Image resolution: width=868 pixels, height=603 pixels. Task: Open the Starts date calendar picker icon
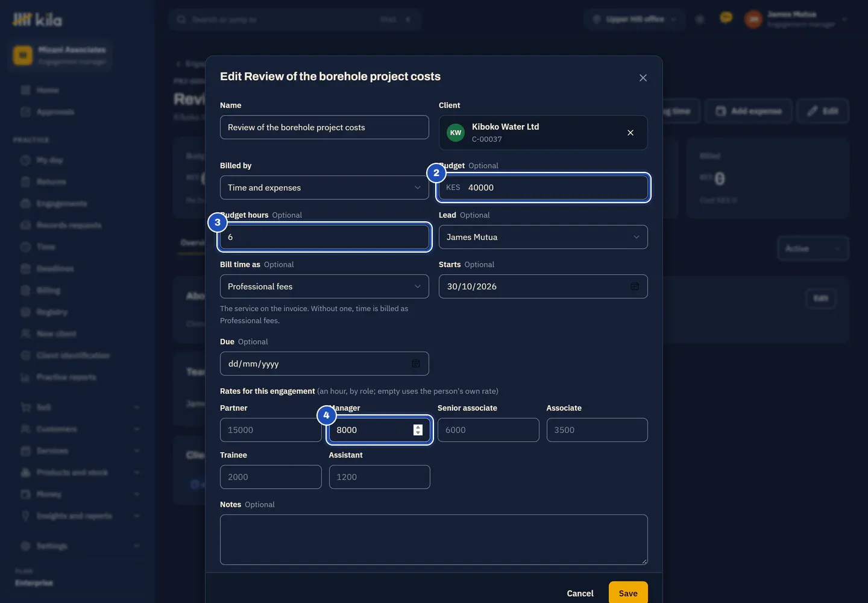point(635,286)
